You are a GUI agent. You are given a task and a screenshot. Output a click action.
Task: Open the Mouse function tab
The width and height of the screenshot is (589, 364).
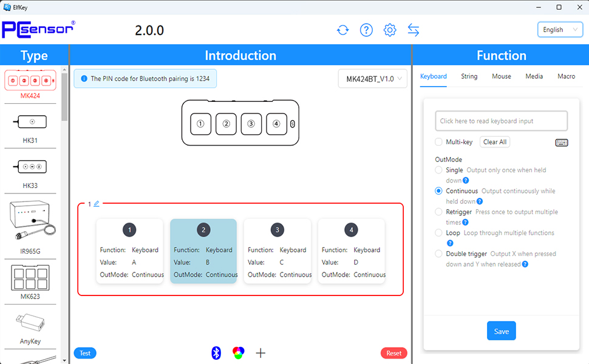501,76
